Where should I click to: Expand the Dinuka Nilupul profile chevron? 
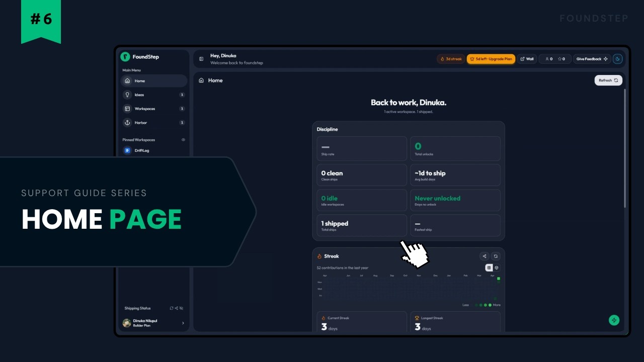(183, 323)
